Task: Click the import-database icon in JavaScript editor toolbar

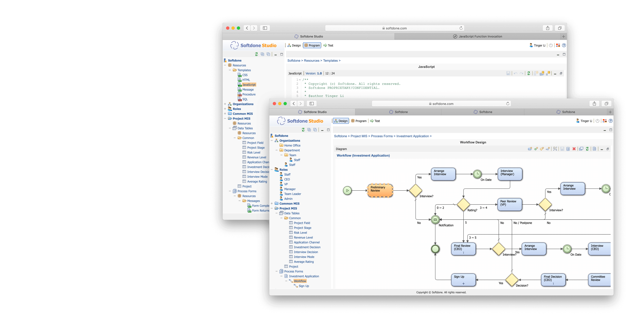Action: click(542, 74)
